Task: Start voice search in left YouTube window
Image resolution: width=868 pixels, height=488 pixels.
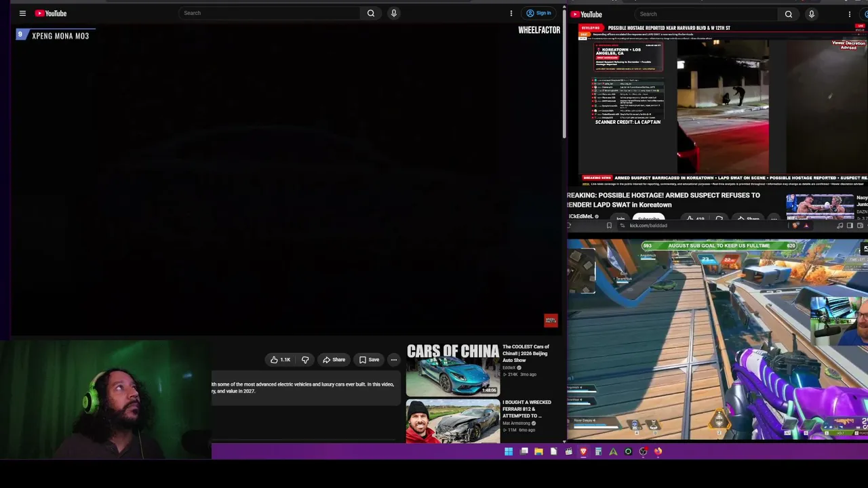Action: (393, 13)
